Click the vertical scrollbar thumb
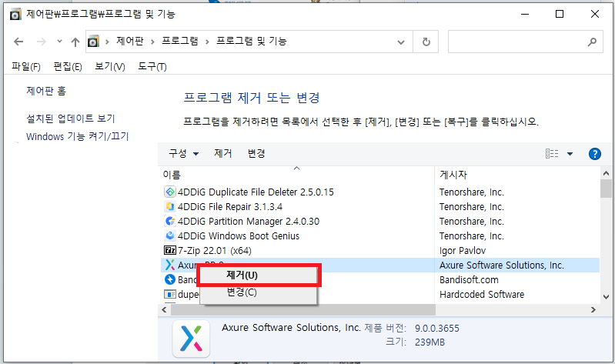 [606, 189]
